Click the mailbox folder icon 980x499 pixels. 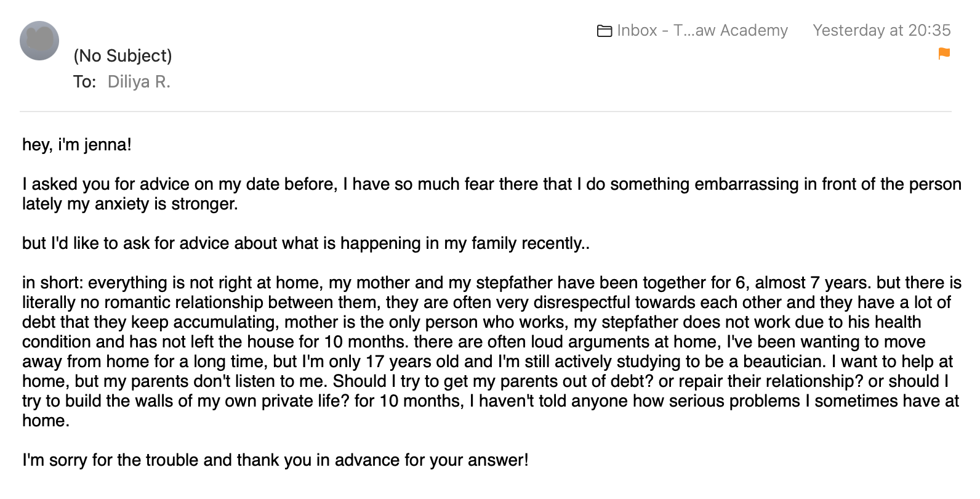click(x=604, y=31)
